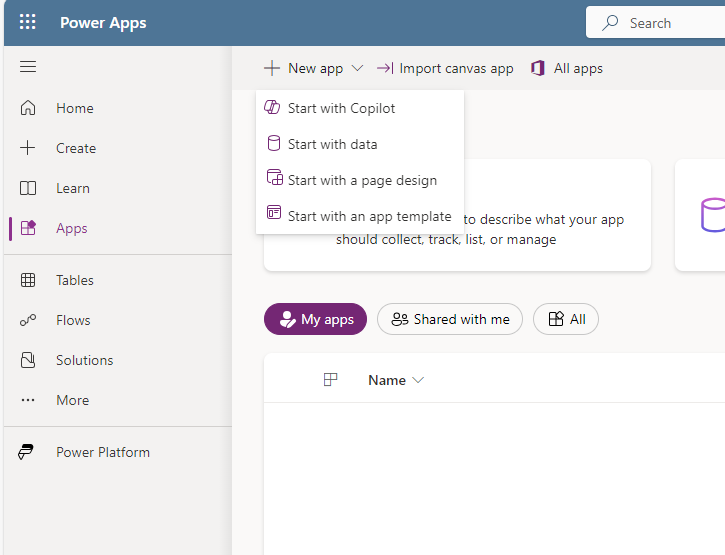Open All apps in the toolbar

(567, 68)
